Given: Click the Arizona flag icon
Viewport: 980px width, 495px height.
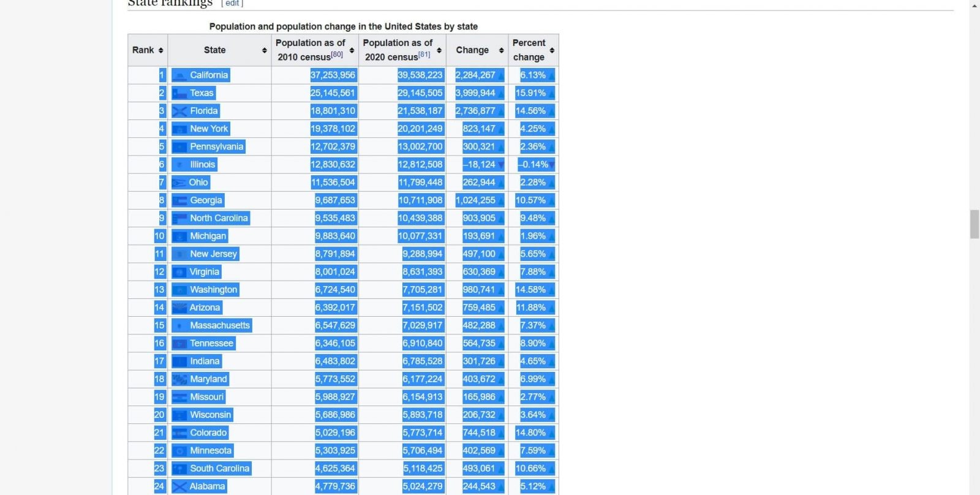Looking at the screenshot, I should click(x=179, y=308).
